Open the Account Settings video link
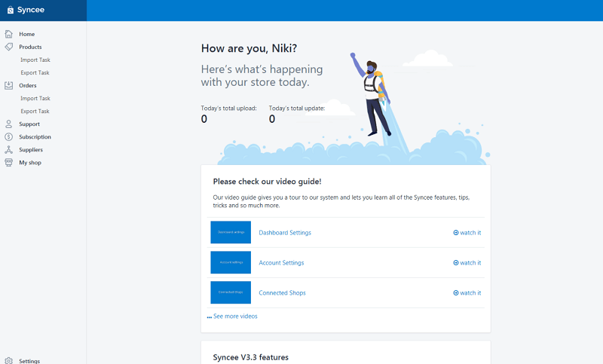The height and width of the screenshot is (364, 603). pyautogui.click(x=281, y=262)
